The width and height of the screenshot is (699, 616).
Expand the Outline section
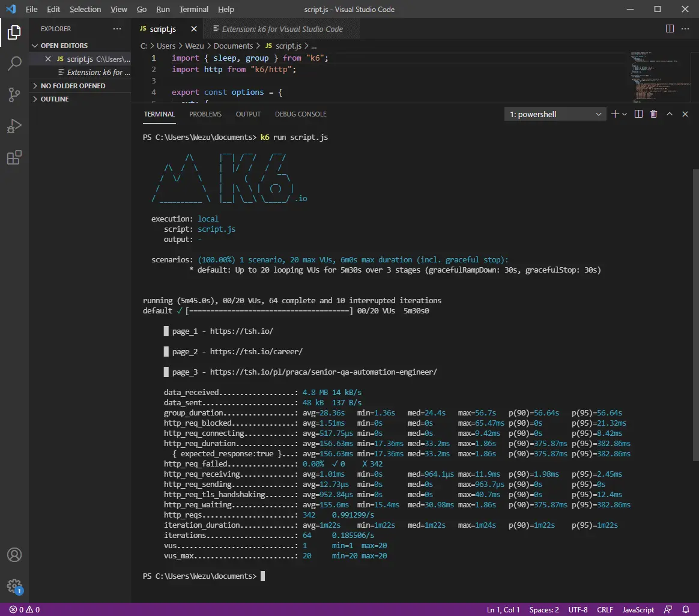point(55,99)
